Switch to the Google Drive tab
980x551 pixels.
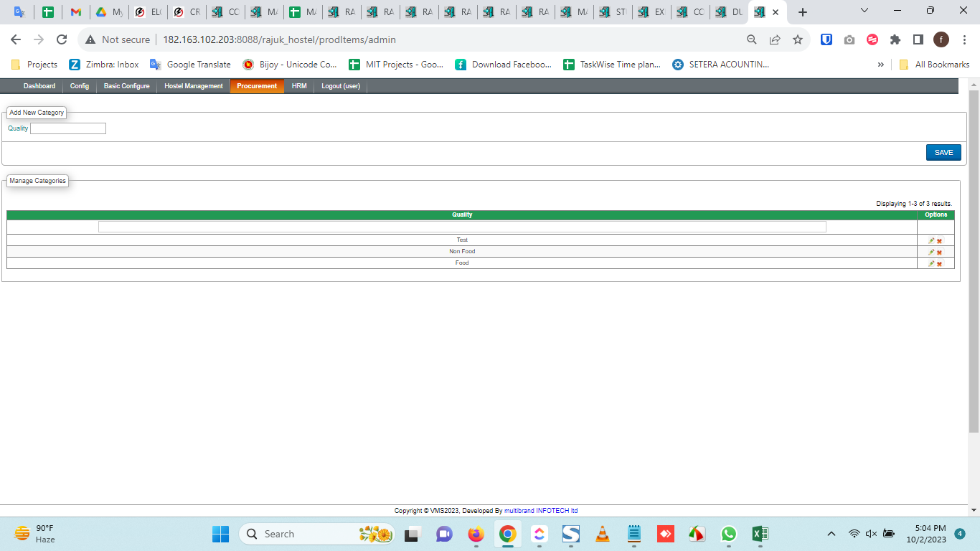point(108,12)
